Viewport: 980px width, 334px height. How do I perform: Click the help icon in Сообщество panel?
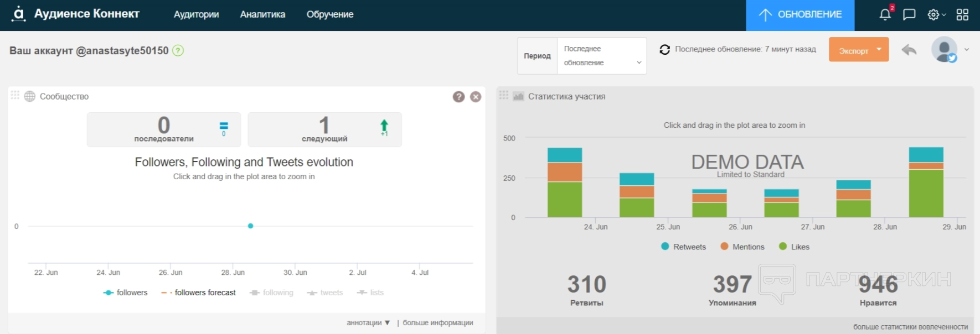point(458,97)
